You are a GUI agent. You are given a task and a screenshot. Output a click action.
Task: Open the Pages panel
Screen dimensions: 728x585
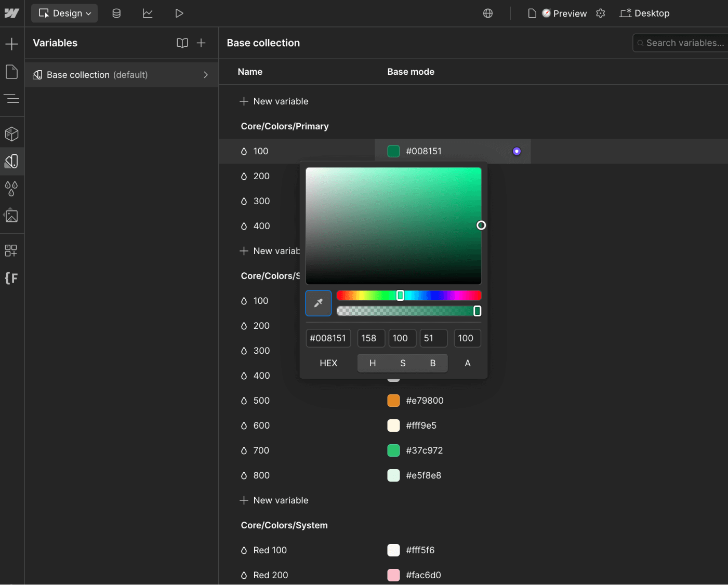pyautogui.click(x=12, y=72)
